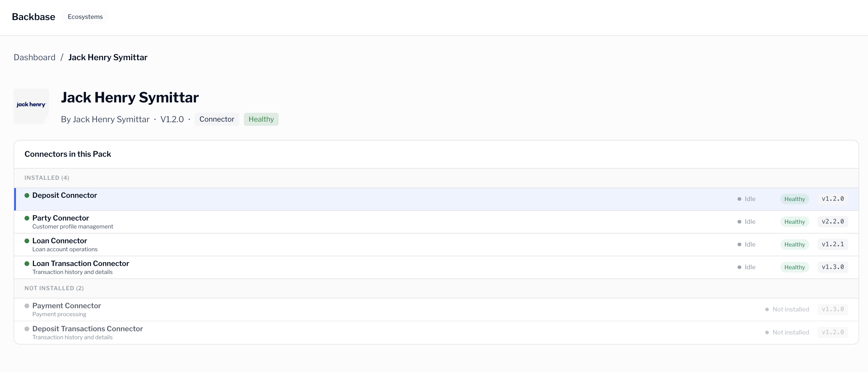The width and height of the screenshot is (868, 372).
Task: Select the Deposit Connector row
Action: click(436, 199)
